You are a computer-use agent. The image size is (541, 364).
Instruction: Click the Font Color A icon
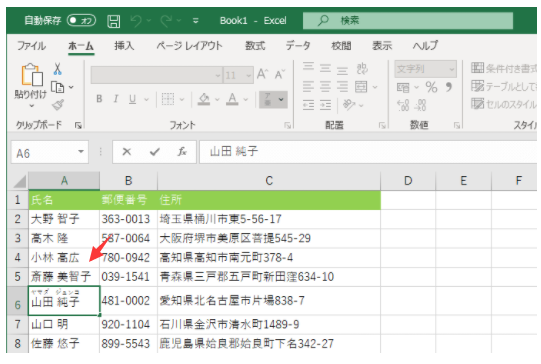[x=233, y=99]
